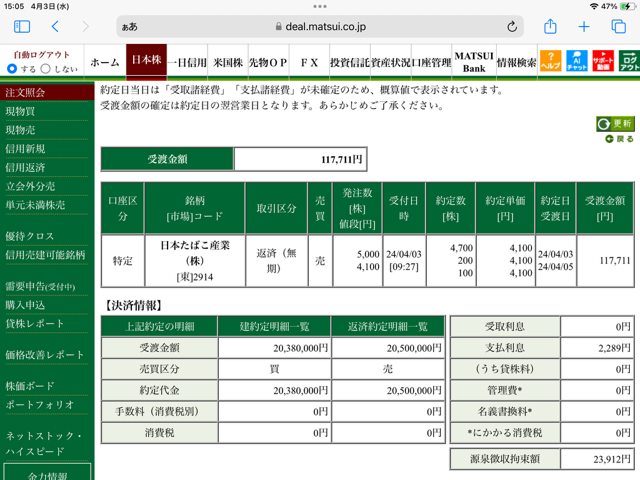
Task: Tap the battery status icon
Action: pos(626,6)
